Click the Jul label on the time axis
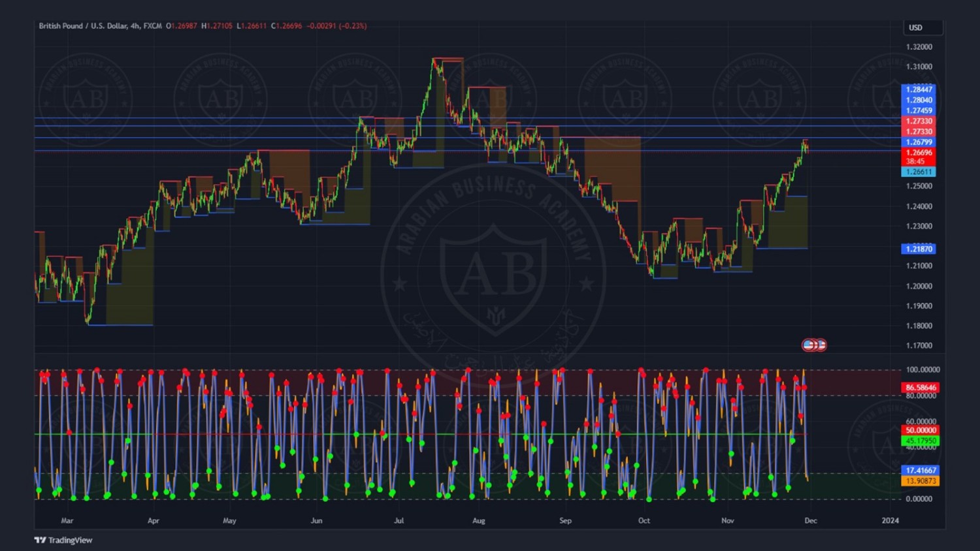 pos(399,520)
